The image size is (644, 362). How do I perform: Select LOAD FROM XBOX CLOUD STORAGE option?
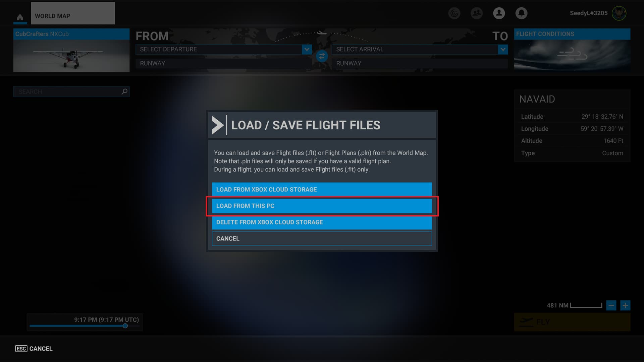coord(322,189)
